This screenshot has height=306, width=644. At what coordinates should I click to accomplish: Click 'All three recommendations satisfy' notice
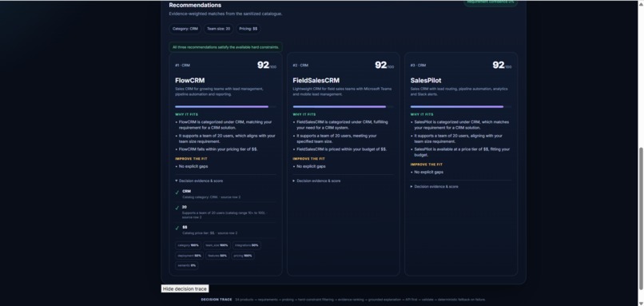click(225, 47)
